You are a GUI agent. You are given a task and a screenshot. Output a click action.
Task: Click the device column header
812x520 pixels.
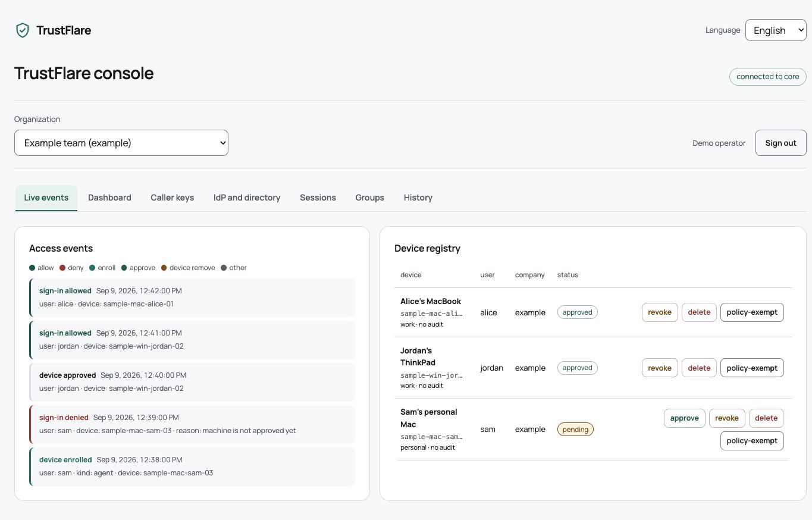(x=411, y=275)
